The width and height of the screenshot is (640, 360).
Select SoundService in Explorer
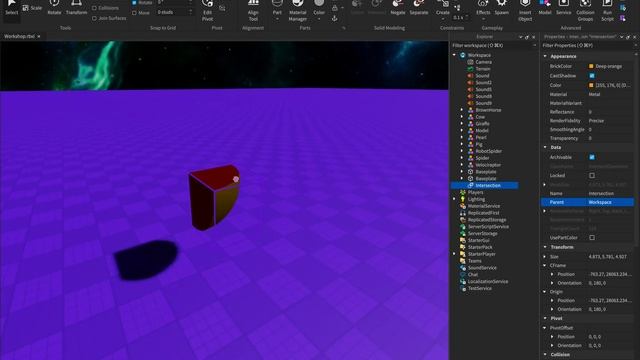[x=482, y=268]
